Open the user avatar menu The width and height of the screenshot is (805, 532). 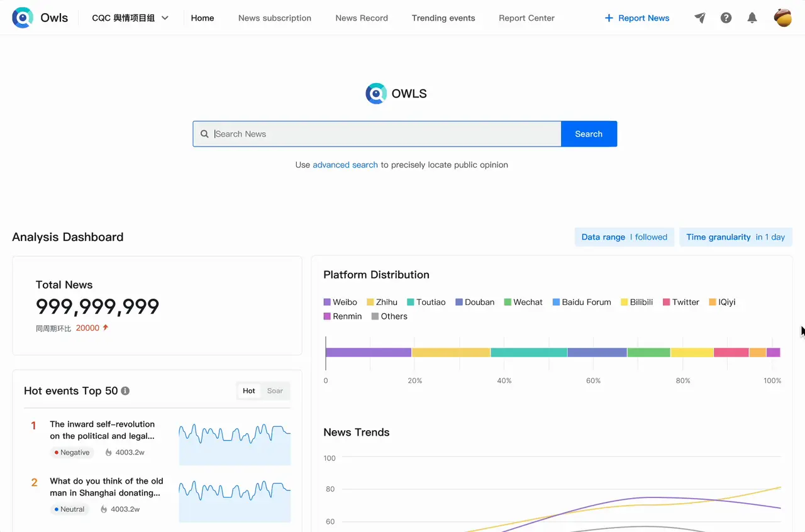783,18
